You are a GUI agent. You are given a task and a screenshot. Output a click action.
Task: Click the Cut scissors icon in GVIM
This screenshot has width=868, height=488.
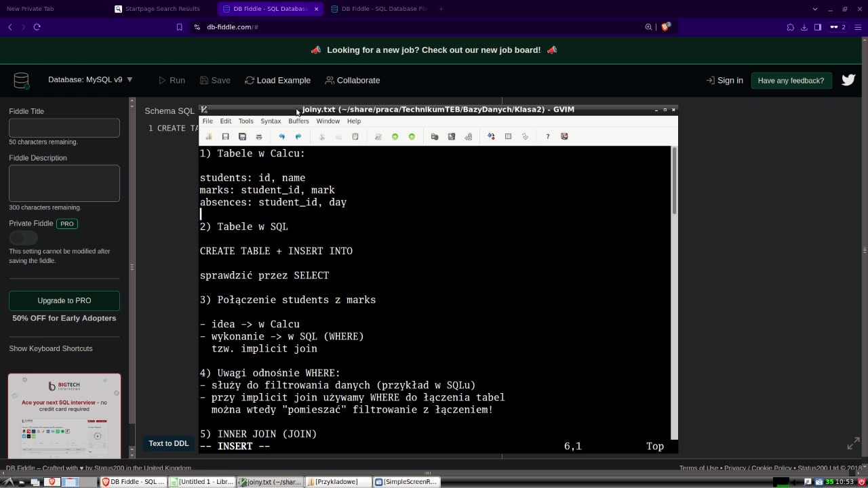coord(322,136)
